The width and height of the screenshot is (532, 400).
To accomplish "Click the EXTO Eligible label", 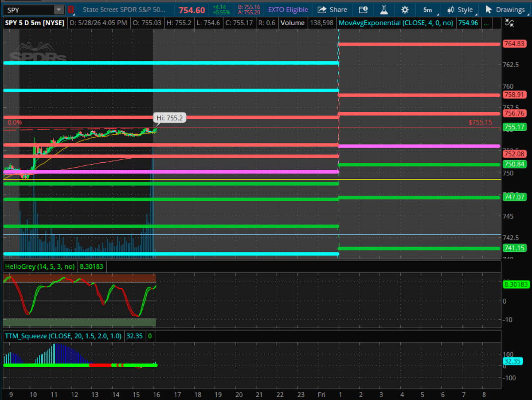I will [287, 10].
